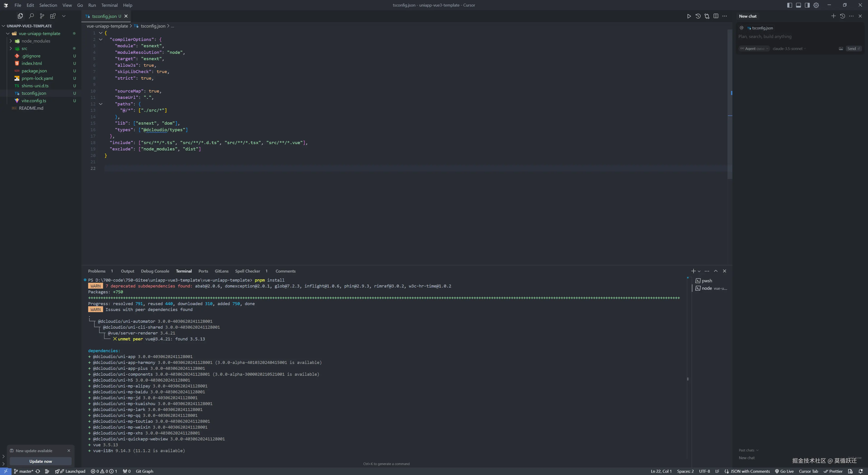Toggle AI pane layout icon

click(x=807, y=5)
